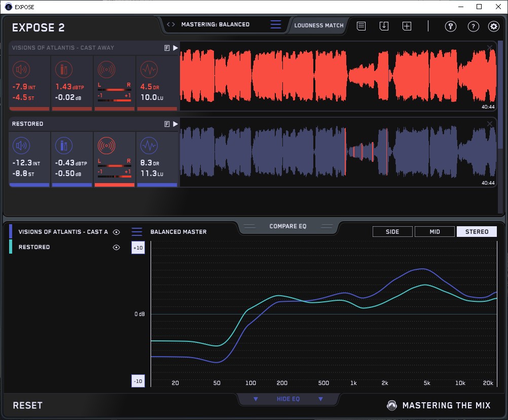Click the 1.43 dBTP true peak reading
Screen dimensions: 508x420
[69, 87]
